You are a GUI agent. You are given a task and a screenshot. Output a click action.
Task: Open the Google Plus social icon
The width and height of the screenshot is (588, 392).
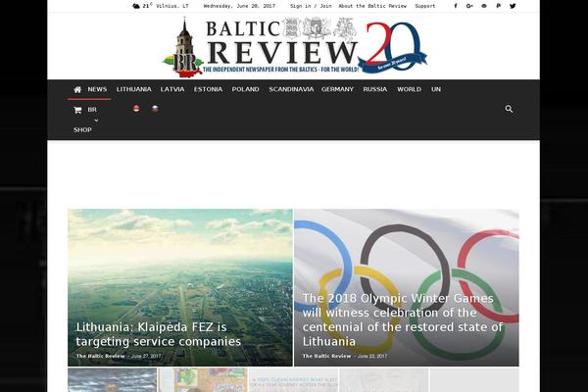point(469,6)
